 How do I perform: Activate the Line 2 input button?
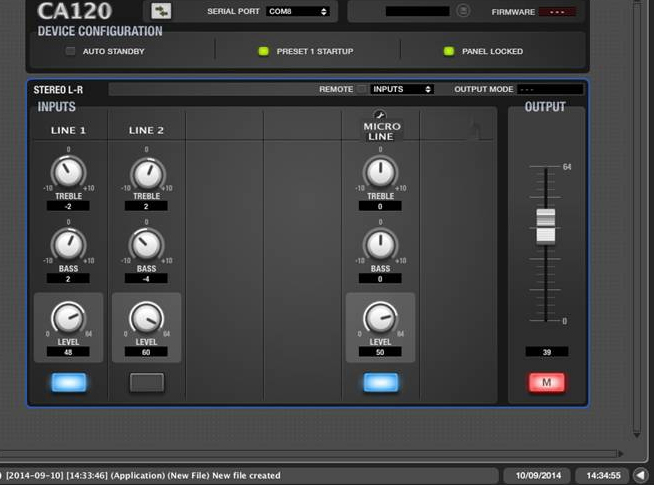(146, 382)
